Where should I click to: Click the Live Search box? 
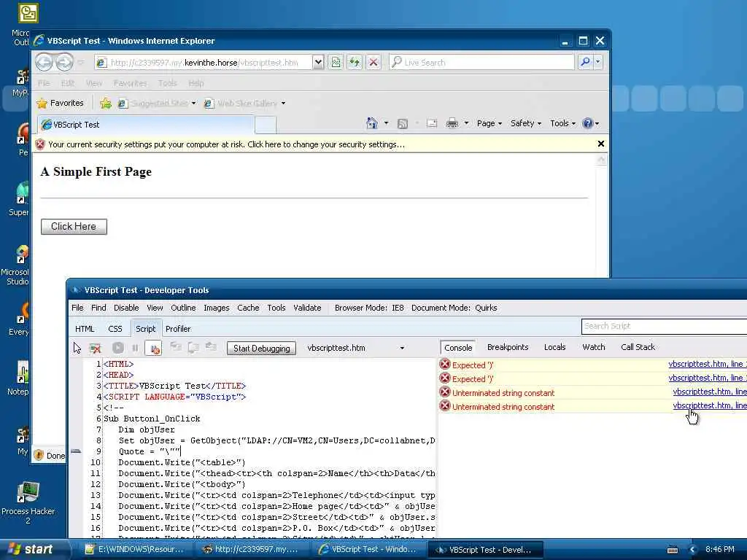[481, 63]
